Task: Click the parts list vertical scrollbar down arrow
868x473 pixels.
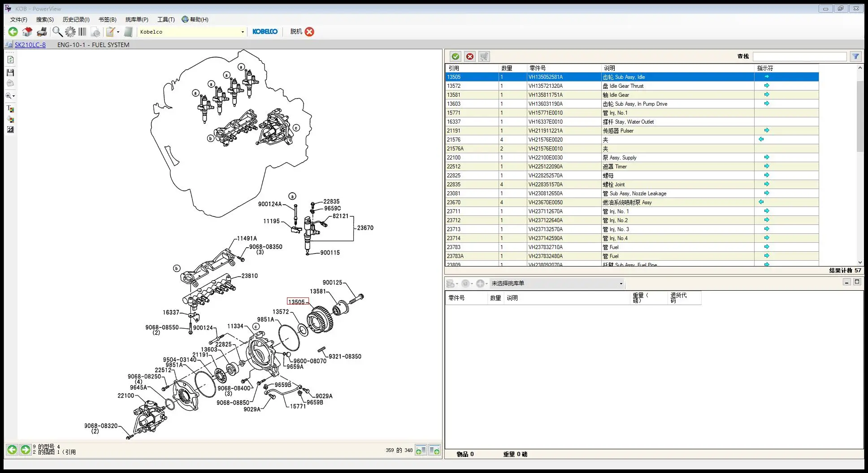Action: tap(860, 262)
